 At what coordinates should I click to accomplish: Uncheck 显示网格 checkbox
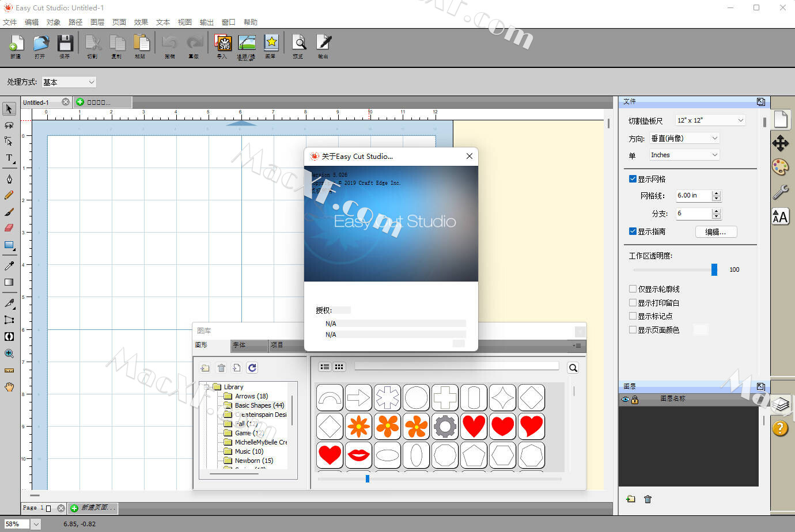point(633,179)
